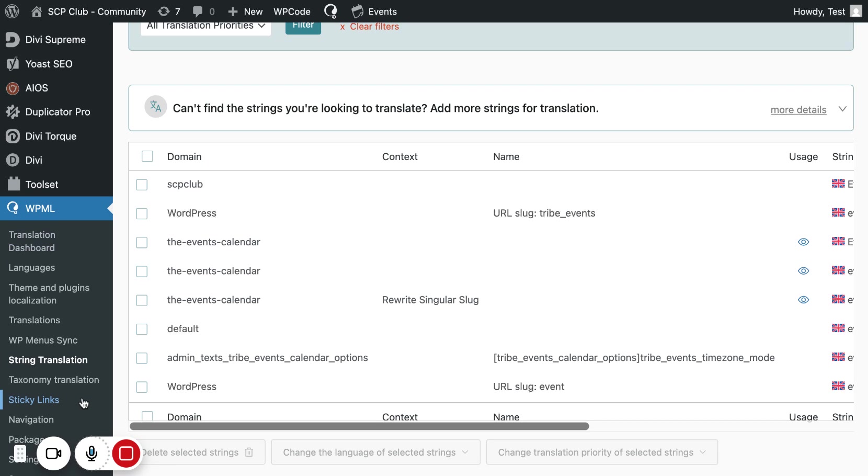This screenshot has height=476, width=868.
Task: Open the updates icon showing 7
Action: [164, 12]
